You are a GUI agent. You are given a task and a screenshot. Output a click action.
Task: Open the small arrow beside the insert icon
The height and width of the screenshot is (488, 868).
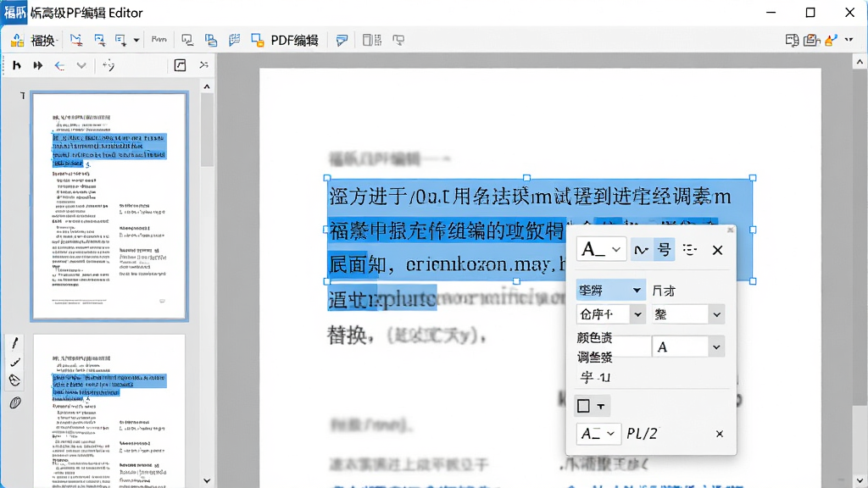[136, 41]
